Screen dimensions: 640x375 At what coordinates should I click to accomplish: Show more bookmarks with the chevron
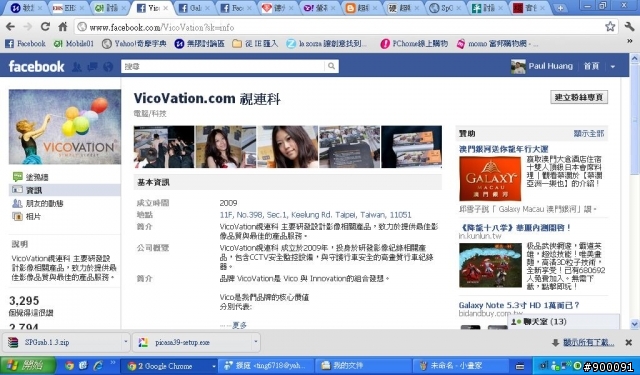(630, 41)
